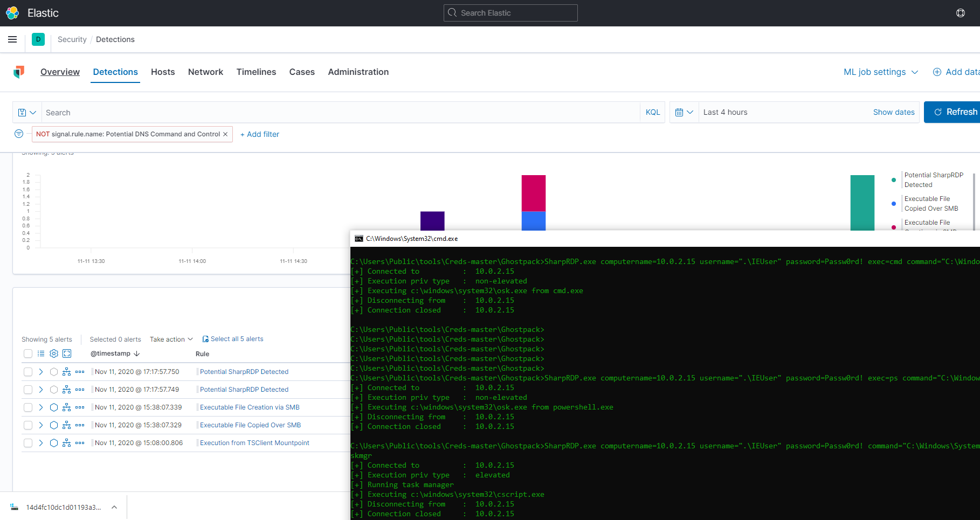This screenshot has height=520, width=980.
Task: Open the Take action dropdown
Action: click(x=171, y=339)
